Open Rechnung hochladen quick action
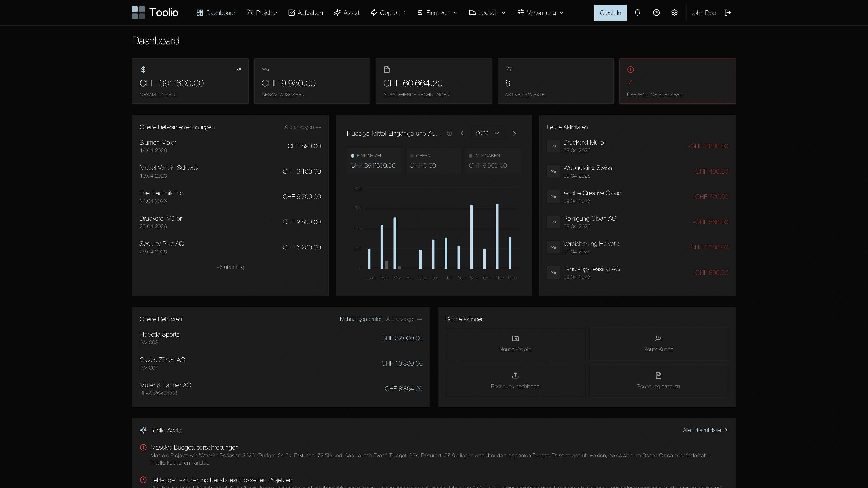Viewport: 868px width, 488px height. click(x=515, y=380)
